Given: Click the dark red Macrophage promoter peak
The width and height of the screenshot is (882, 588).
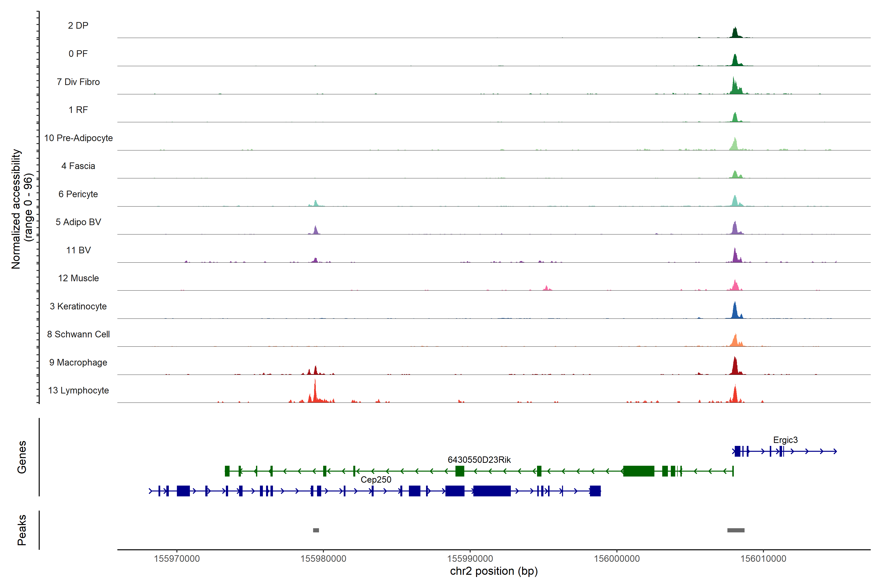Looking at the screenshot, I should point(735,367).
